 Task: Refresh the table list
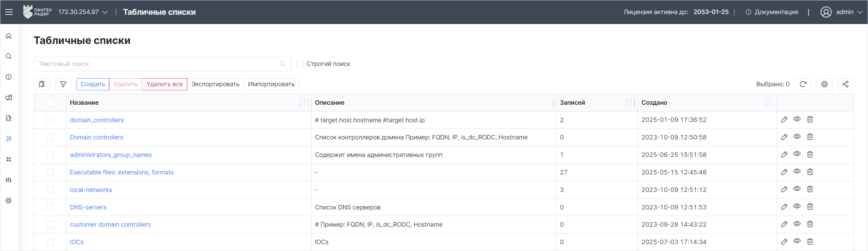pos(803,84)
